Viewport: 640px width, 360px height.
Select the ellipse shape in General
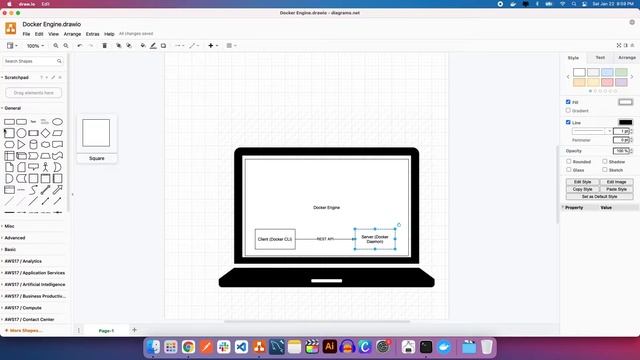[58, 122]
